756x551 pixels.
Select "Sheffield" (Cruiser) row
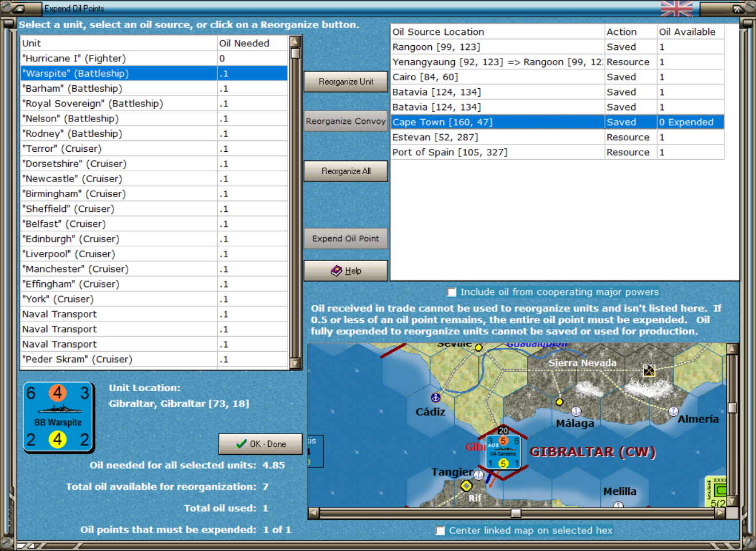click(154, 208)
